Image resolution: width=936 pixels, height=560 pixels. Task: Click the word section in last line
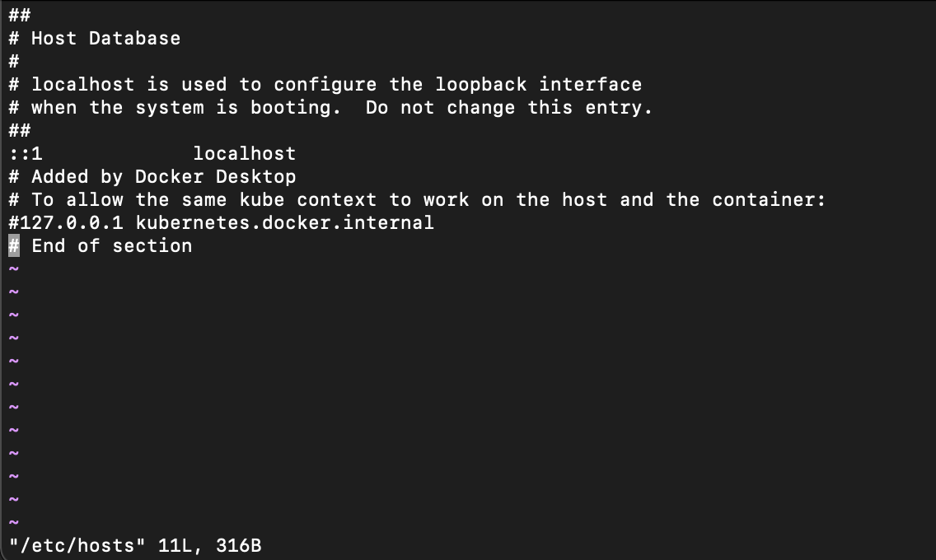click(x=152, y=245)
